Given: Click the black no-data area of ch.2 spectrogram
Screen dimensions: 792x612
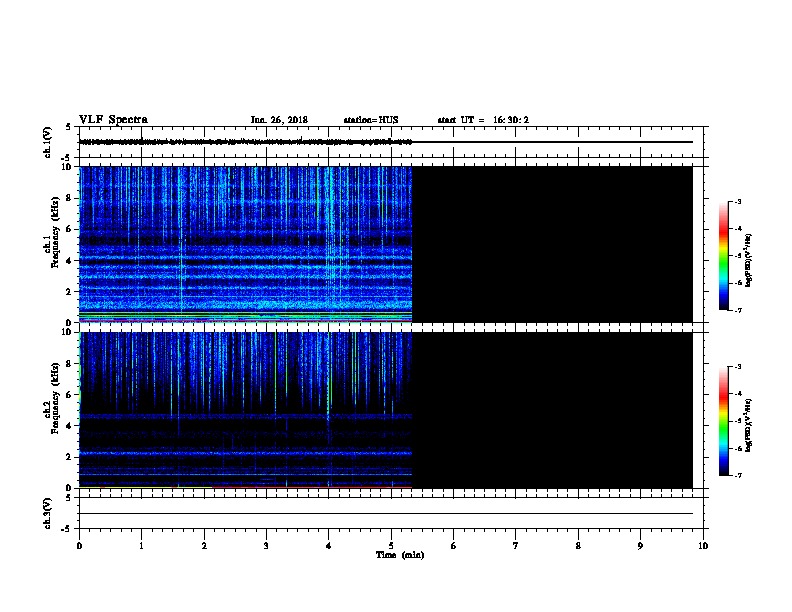Looking at the screenshot, I should point(553,410).
